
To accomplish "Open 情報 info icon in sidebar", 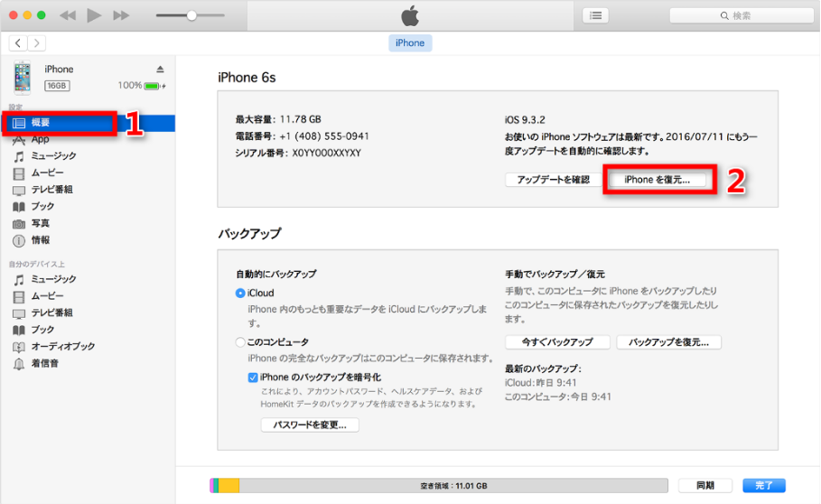I will tap(19, 240).
